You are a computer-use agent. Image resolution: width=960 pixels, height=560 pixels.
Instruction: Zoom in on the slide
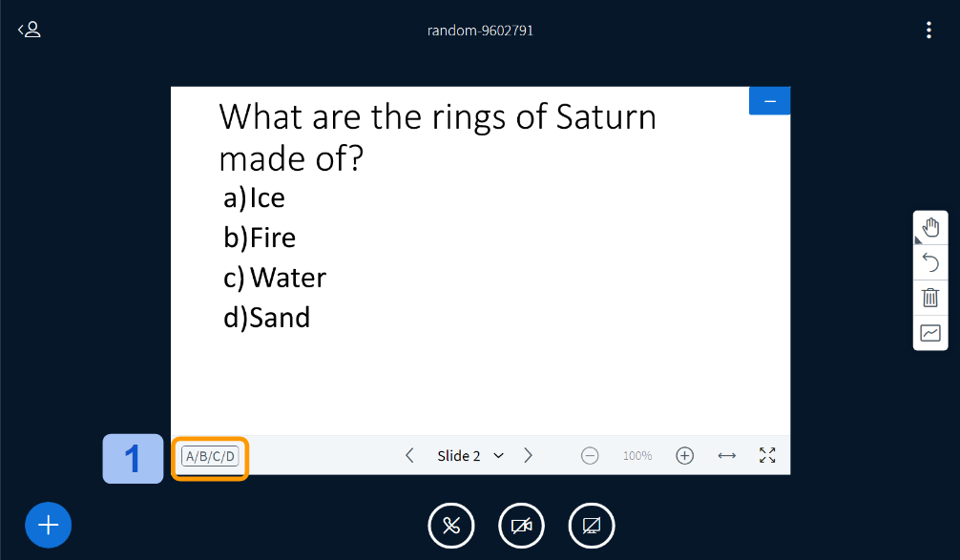click(x=684, y=455)
